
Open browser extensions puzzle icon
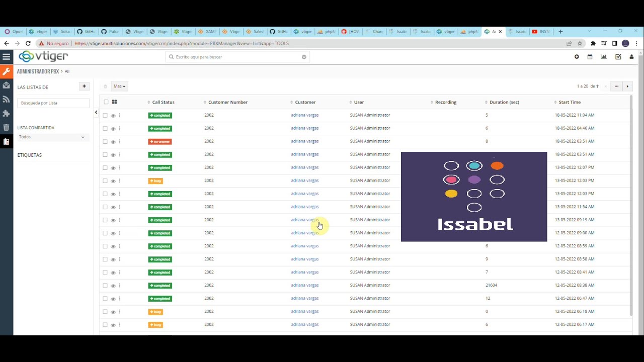593,44
